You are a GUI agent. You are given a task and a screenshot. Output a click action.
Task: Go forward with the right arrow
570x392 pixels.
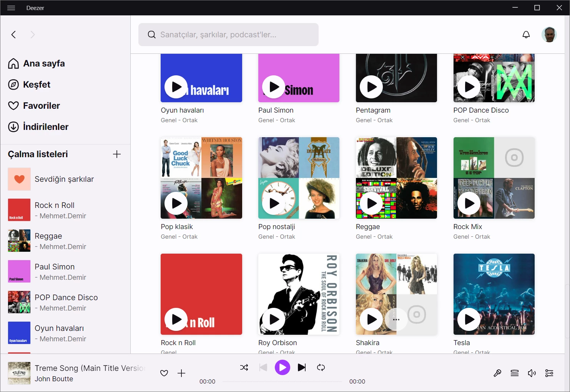[33, 35]
